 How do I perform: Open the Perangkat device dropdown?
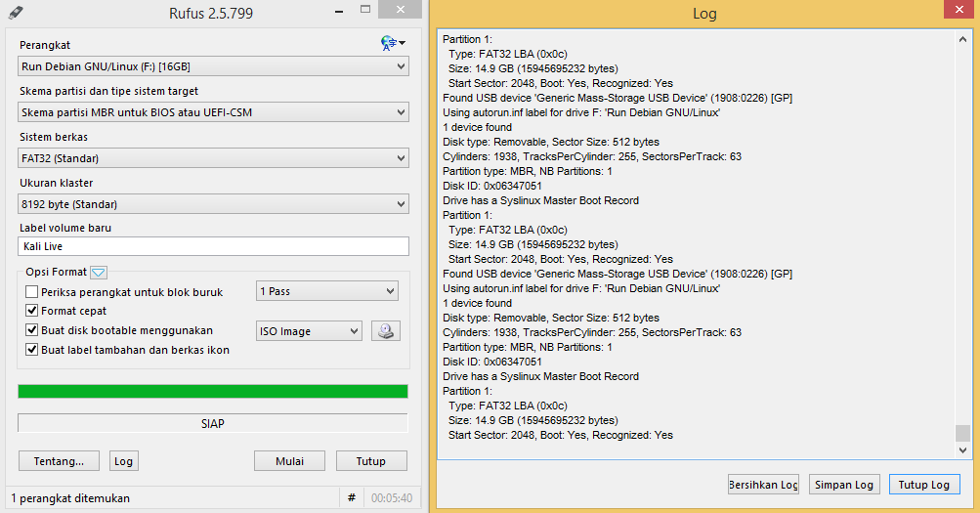[x=213, y=66]
